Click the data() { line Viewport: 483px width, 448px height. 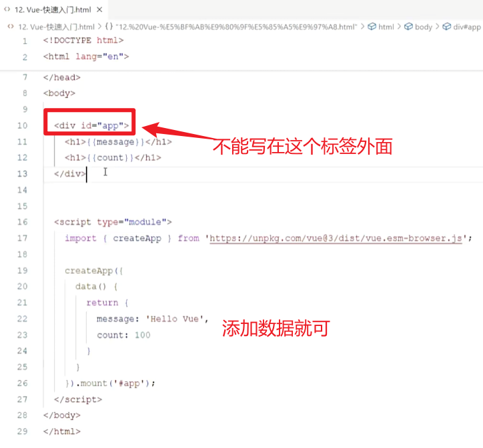[x=97, y=287]
